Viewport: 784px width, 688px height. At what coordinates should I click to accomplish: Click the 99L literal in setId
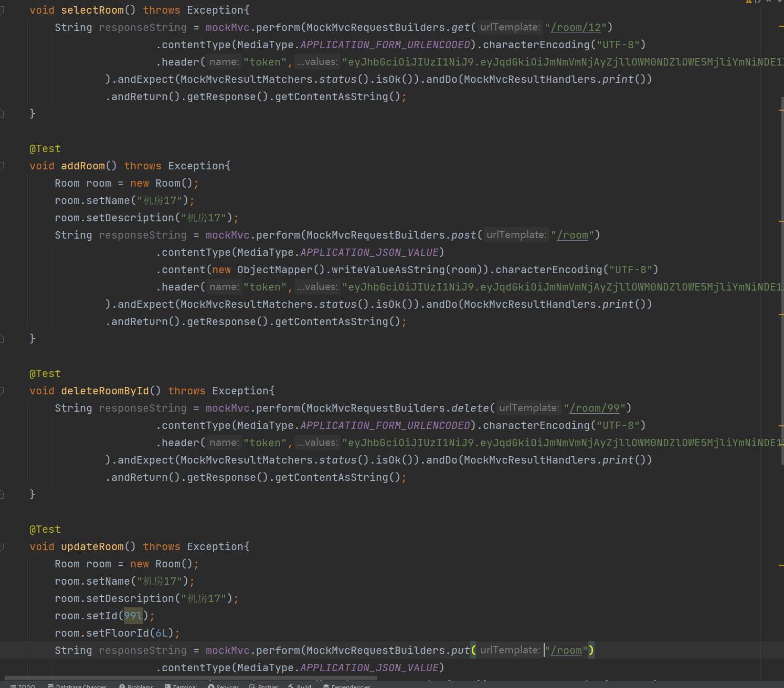click(x=133, y=616)
